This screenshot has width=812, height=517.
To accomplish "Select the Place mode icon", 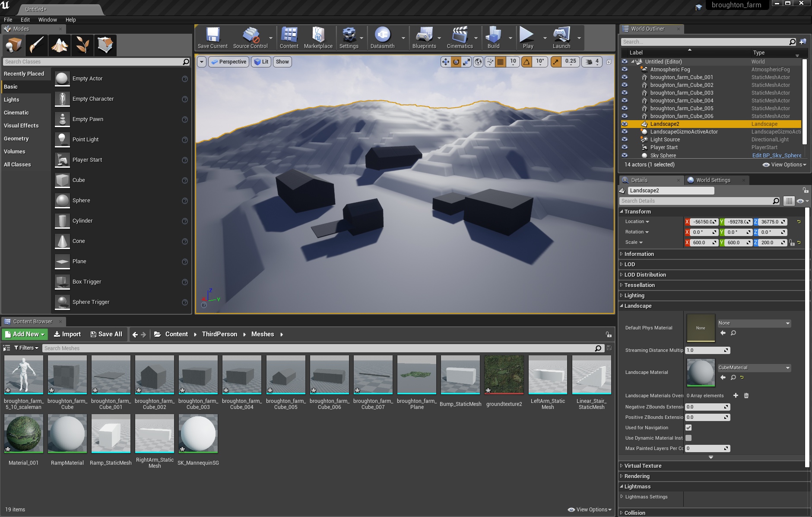I will point(13,45).
